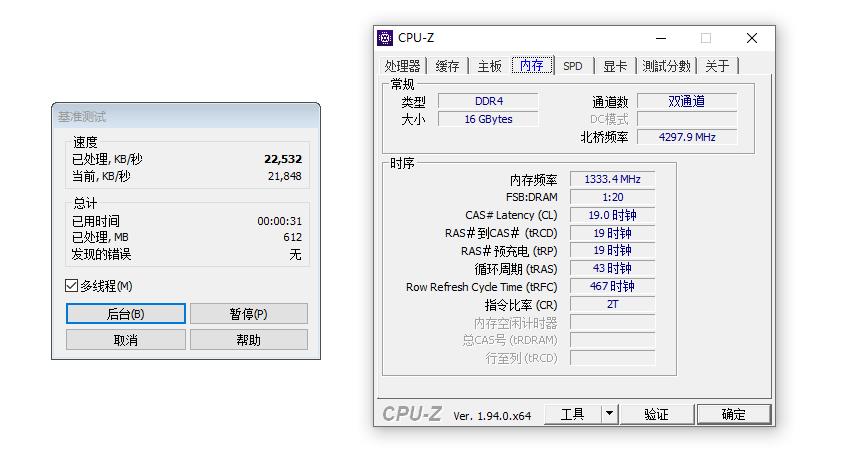Viewport: 852px width, 454px height.
Task: Click the empty 内存空闲计时器 field
Action: point(612,323)
